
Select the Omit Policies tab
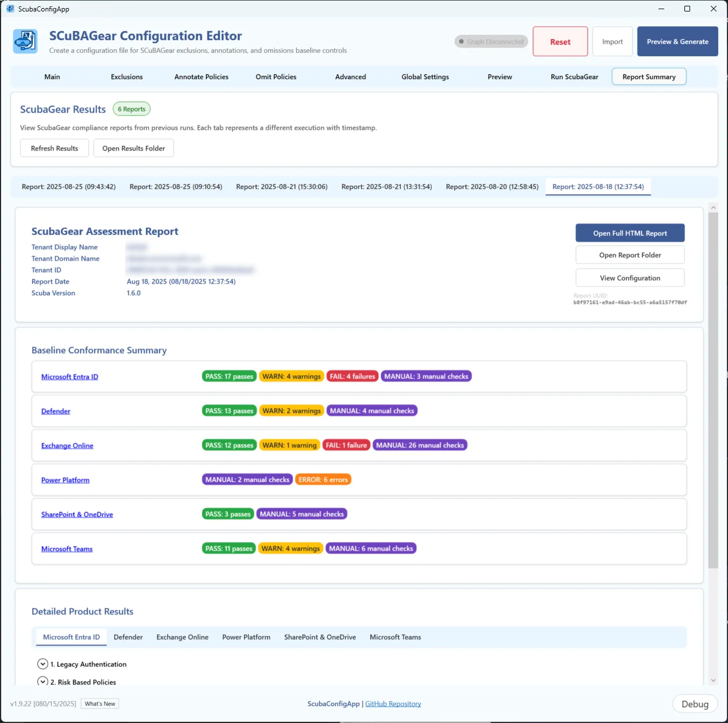click(276, 76)
